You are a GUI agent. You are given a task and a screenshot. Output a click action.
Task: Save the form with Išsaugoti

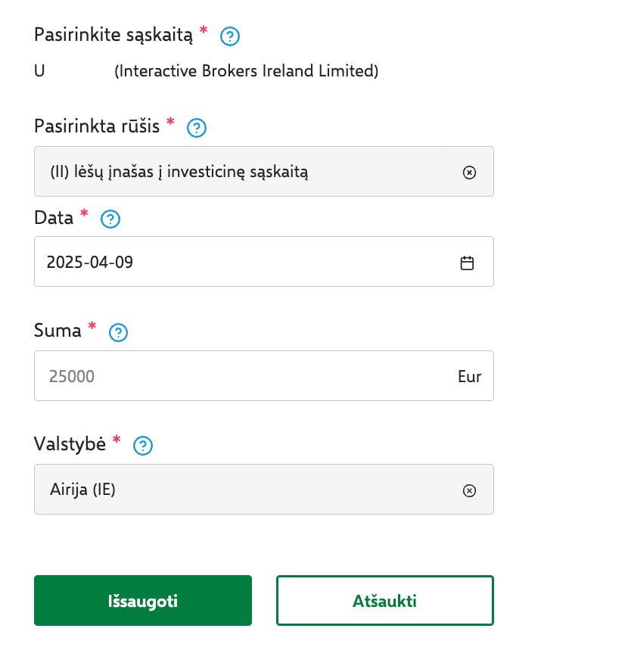click(143, 601)
